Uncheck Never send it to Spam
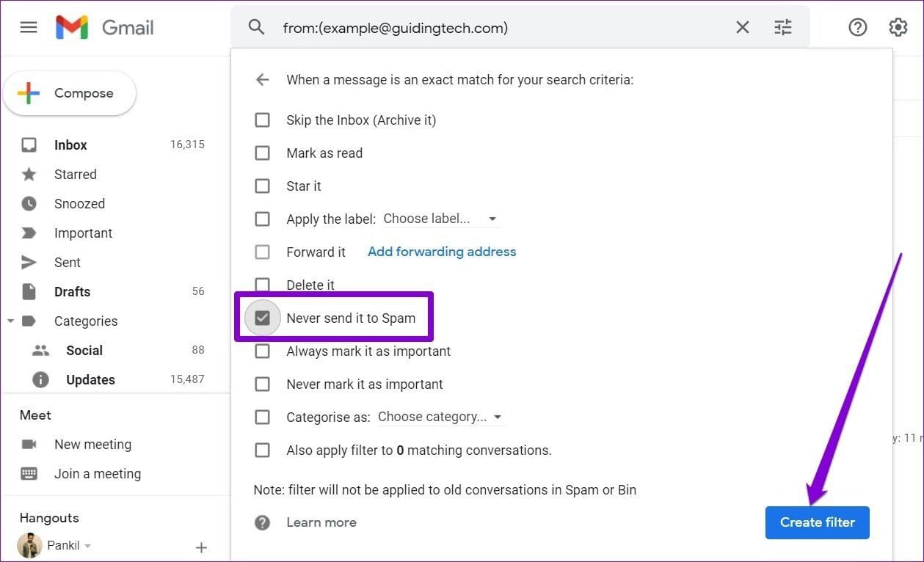This screenshot has height=562, width=924. 262,318
